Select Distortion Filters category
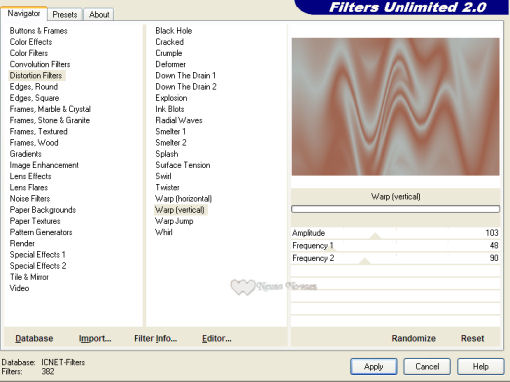The width and height of the screenshot is (510, 382). pyautogui.click(x=36, y=76)
